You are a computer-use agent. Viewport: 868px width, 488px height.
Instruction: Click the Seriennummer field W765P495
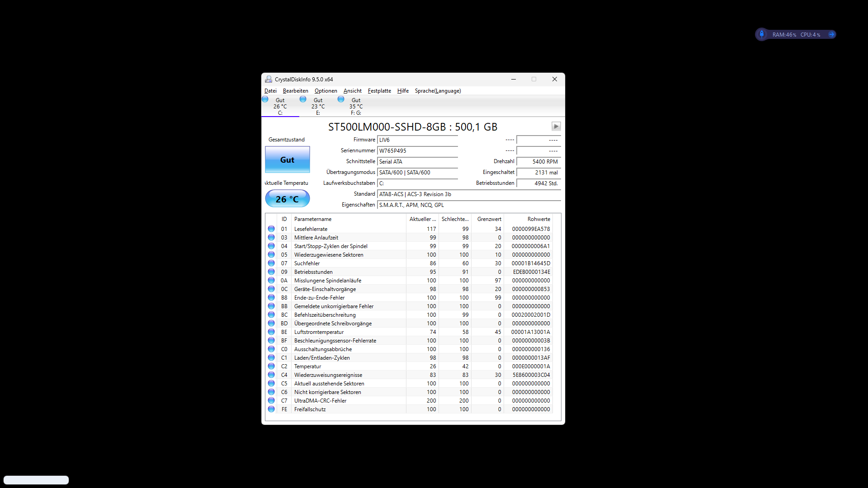tap(417, 151)
